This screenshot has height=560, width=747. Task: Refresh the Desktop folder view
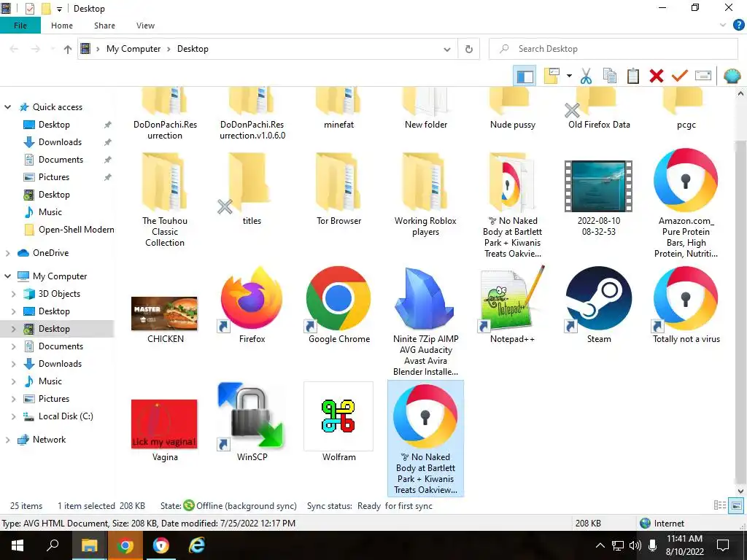pos(469,49)
